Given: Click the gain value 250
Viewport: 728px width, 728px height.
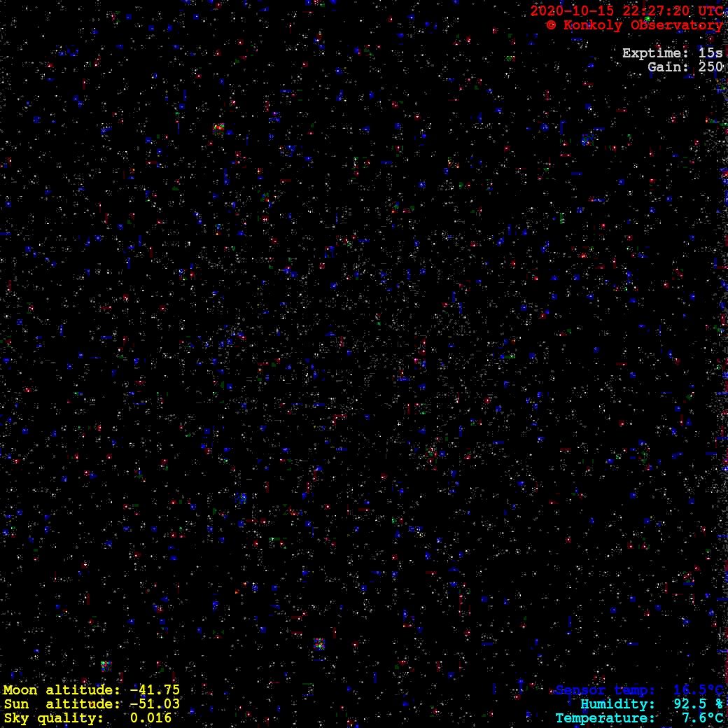Looking at the screenshot, I should tap(710, 67).
